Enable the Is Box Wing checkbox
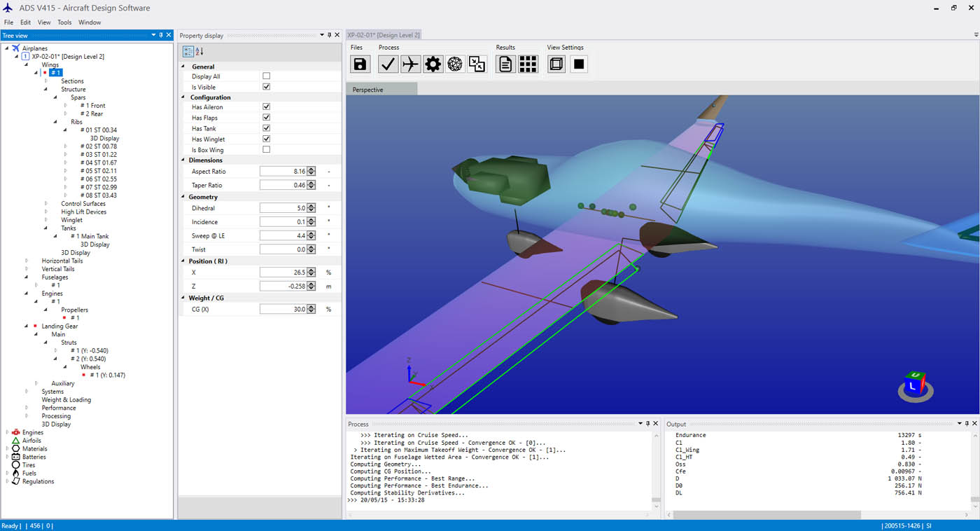Screen dimensions: 980x531 (x=266, y=149)
